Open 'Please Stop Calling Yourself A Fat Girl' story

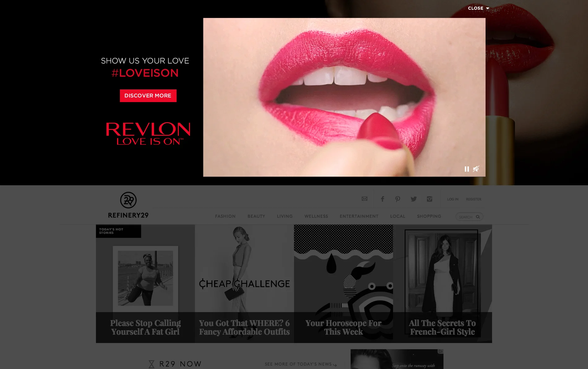145,284
